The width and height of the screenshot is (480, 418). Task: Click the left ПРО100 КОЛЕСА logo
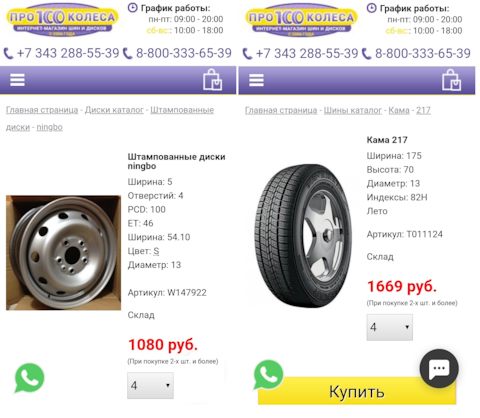pos(62,19)
